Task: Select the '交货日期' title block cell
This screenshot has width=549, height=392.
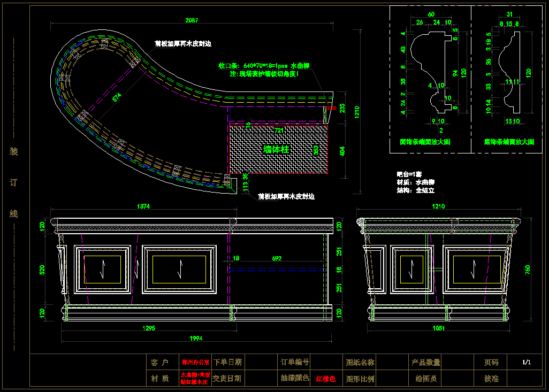Action: point(227,378)
